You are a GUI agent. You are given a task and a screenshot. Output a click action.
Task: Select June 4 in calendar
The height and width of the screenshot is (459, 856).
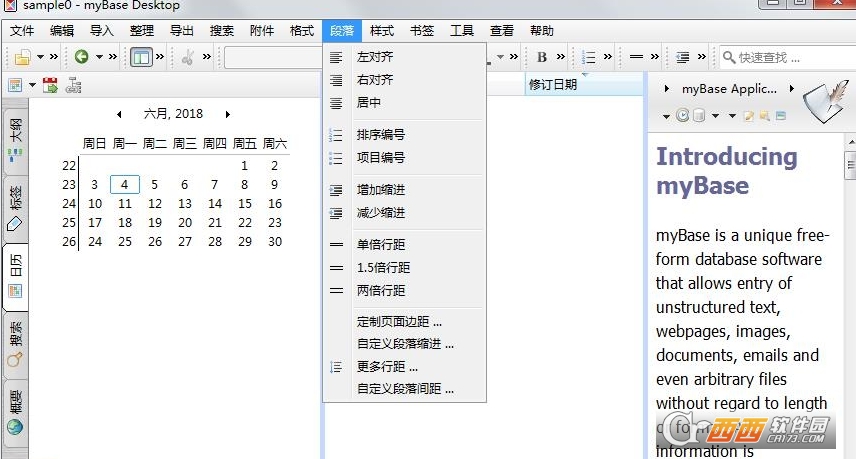coord(124,184)
